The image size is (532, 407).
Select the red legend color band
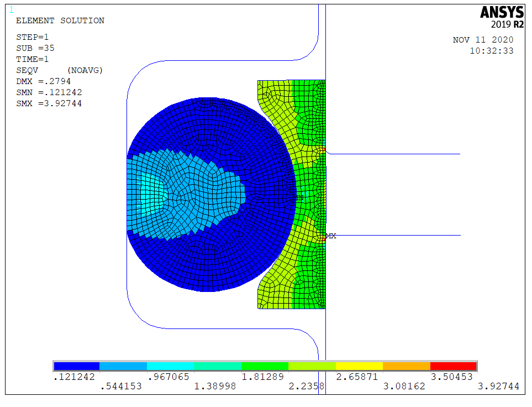pyautogui.click(x=453, y=366)
